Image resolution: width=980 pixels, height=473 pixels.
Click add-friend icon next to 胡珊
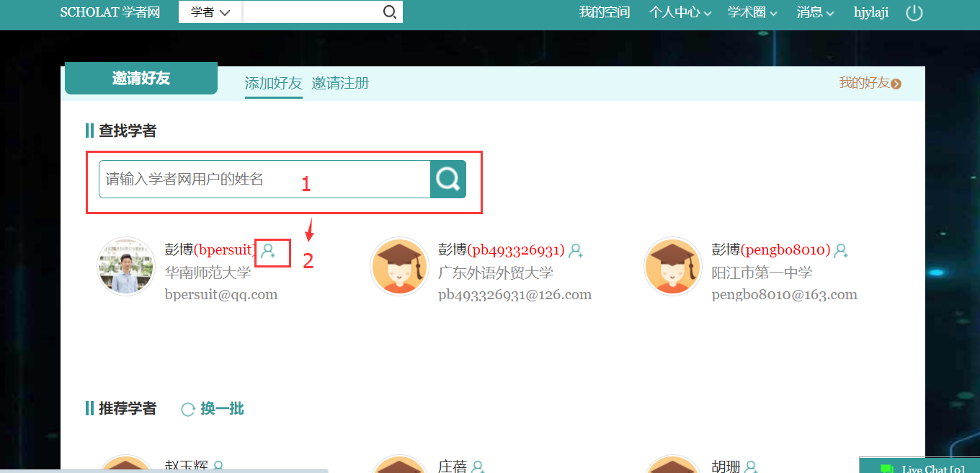point(751,467)
